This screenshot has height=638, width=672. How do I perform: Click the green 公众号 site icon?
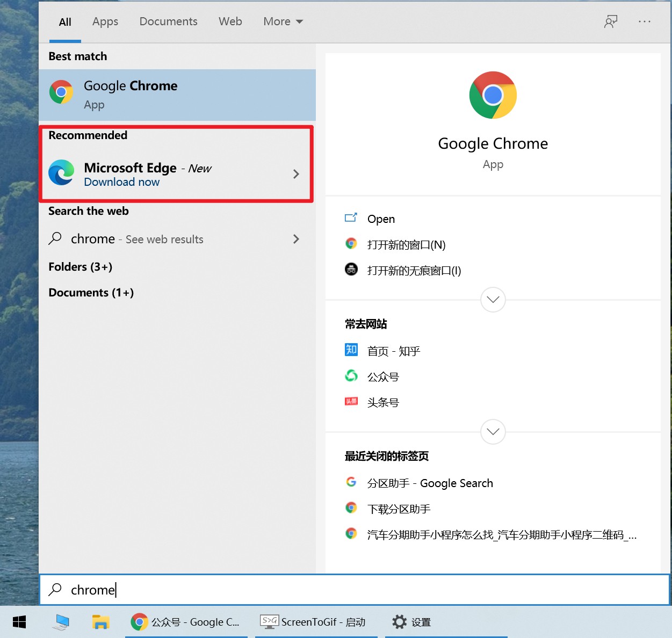pyautogui.click(x=351, y=375)
